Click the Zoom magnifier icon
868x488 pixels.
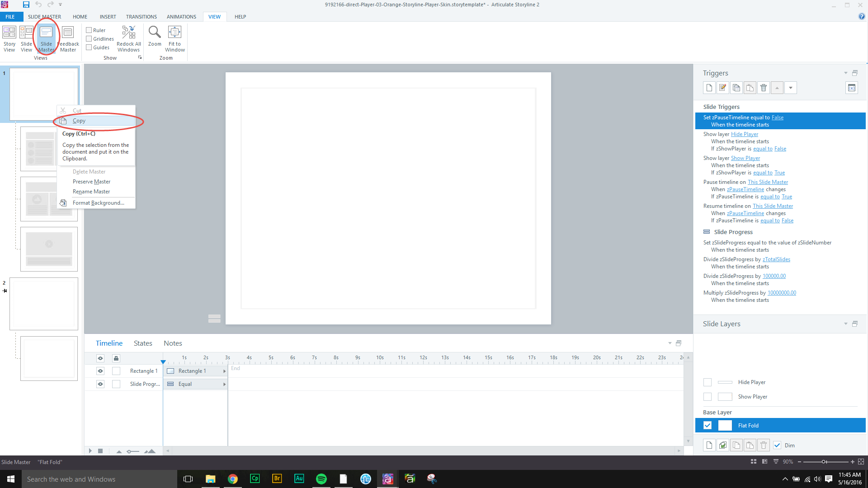[x=155, y=33]
